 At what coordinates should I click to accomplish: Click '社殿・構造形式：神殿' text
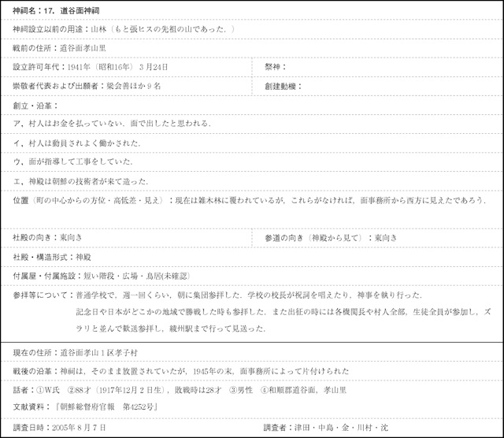(52, 257)
